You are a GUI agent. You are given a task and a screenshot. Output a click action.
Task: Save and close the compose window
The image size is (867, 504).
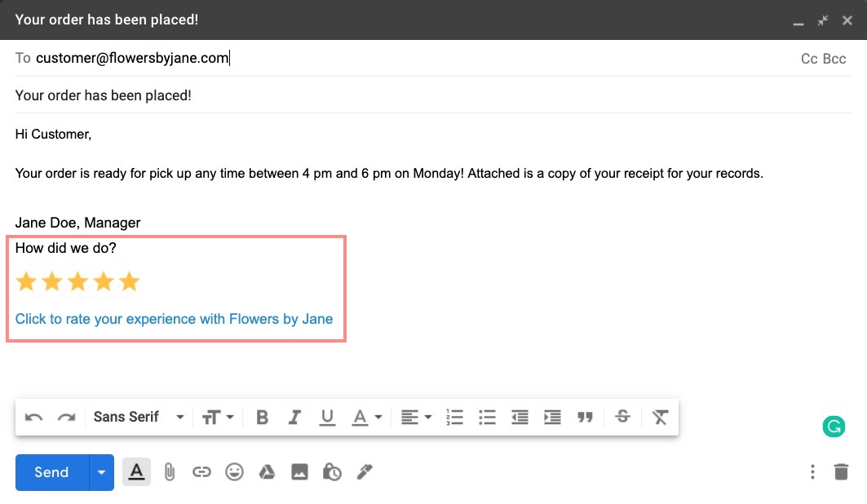point(847,20)
